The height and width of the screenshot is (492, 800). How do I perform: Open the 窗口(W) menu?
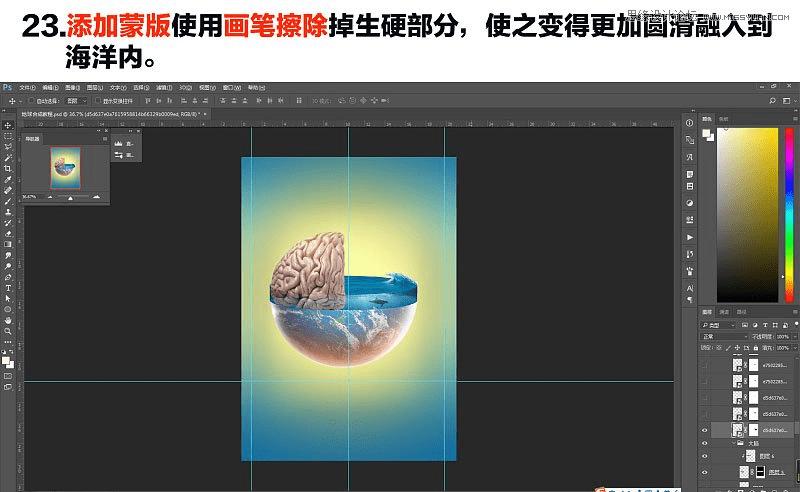coord(231,88)
